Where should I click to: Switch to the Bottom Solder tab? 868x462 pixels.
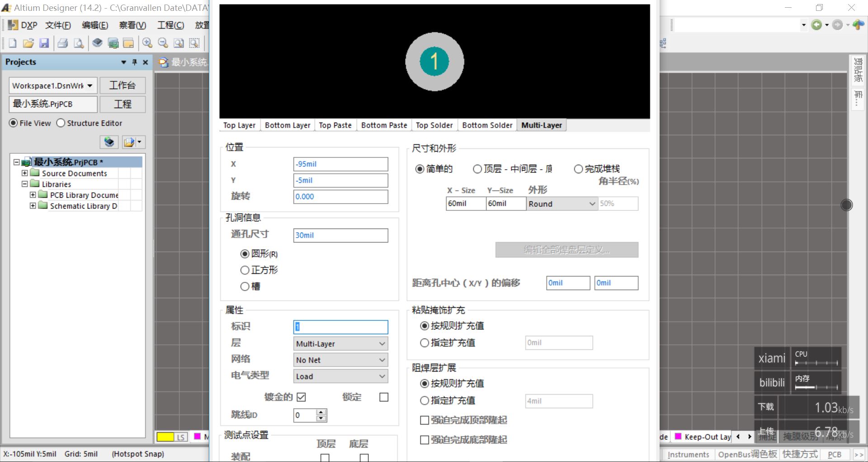pos(487,125)
